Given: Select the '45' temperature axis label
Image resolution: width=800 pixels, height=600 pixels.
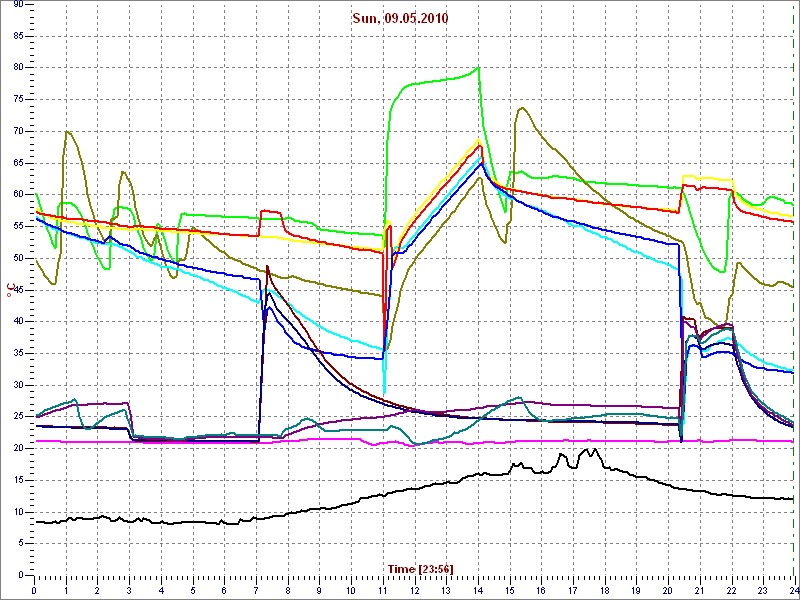Looking at the screenshot, I should (x=18, y=290).
